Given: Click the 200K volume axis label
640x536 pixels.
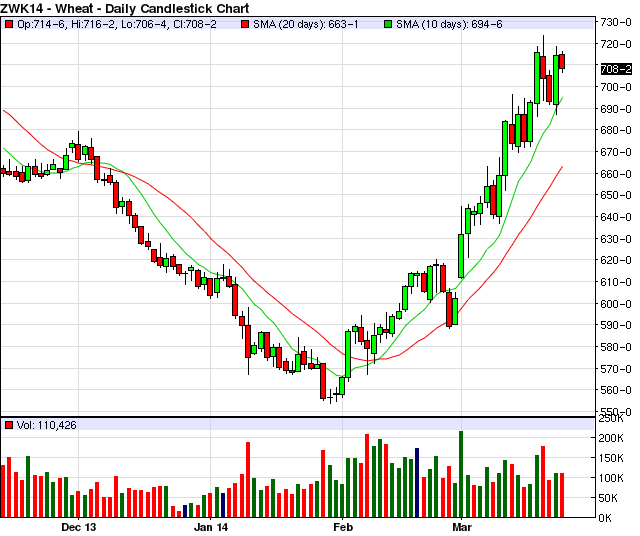Looking at the screenshot, I should [611, 438].
